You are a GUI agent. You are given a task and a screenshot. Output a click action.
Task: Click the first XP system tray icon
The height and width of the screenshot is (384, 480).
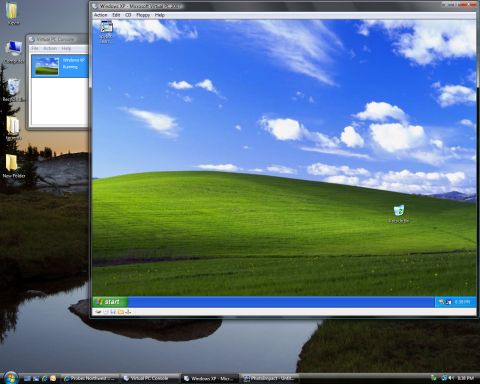tap(442, 302)
